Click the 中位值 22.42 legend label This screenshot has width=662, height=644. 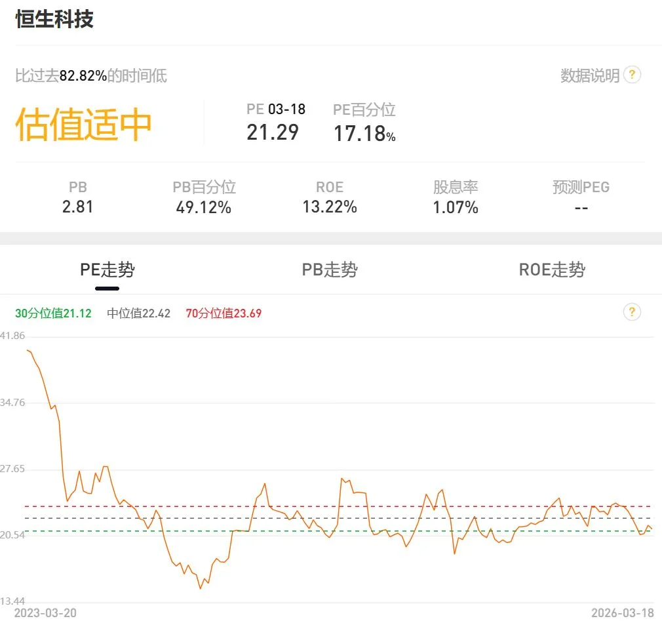(138, 313)
